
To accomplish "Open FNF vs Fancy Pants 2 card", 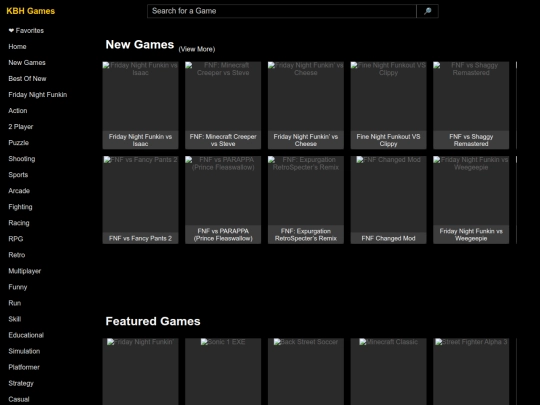I will 141,200.
